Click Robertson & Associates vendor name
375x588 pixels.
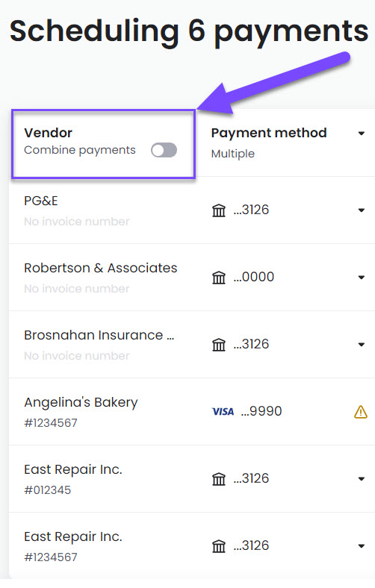tap(101, 268)
